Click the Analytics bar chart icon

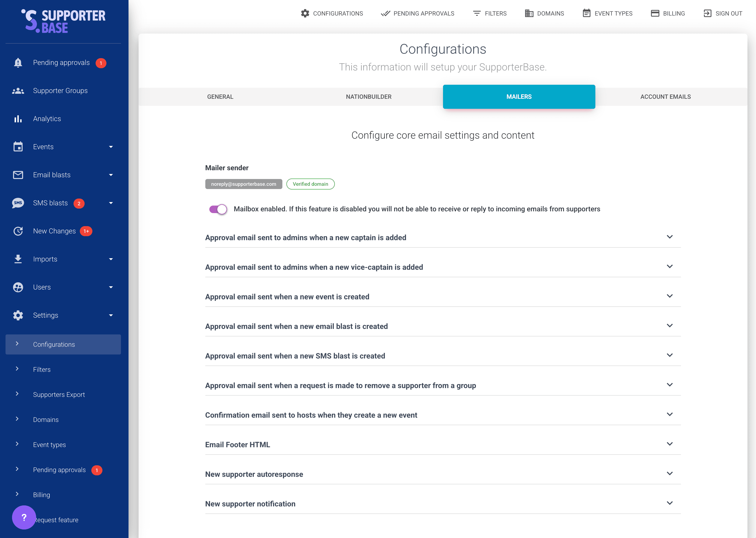click(x=18, y=119)
